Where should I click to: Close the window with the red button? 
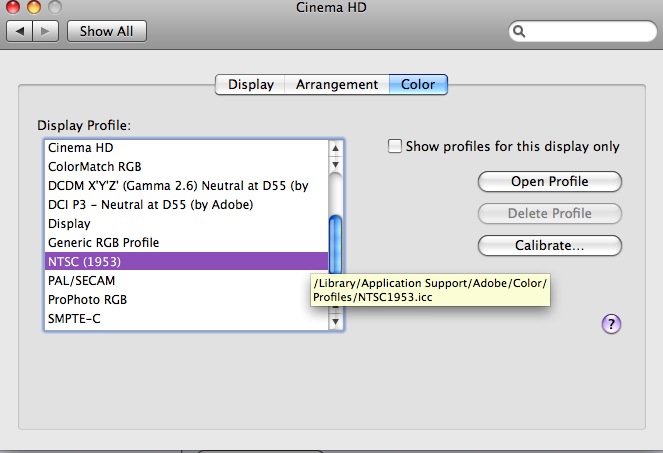point(13,7)
